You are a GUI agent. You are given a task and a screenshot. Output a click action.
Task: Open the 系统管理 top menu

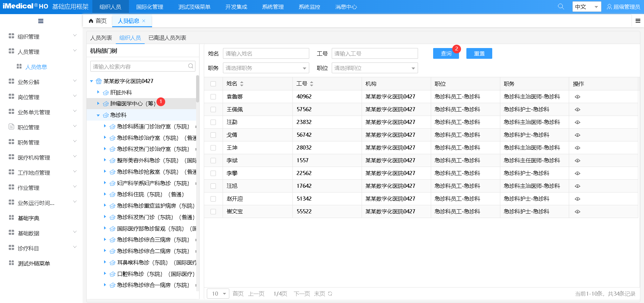273,7
